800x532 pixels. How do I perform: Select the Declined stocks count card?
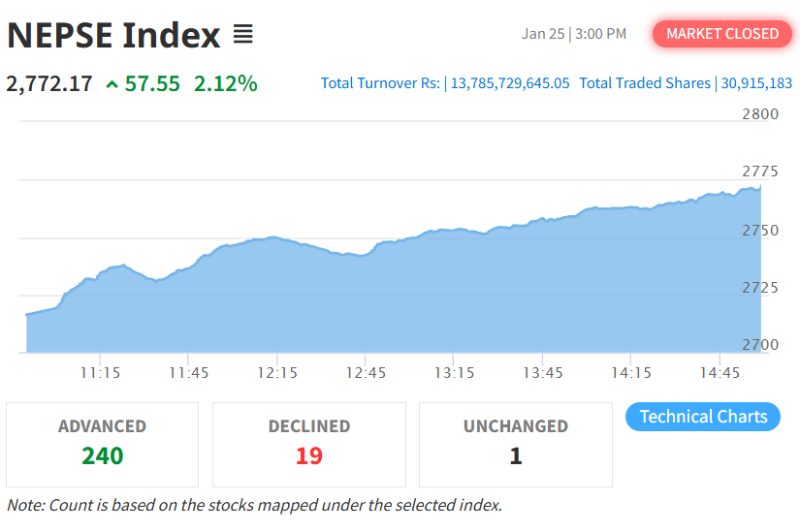coord(308,444)
